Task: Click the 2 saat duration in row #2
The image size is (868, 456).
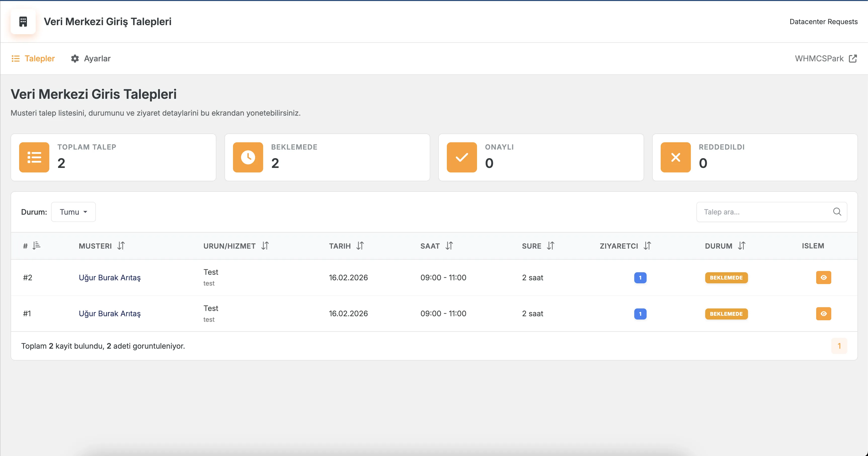Action: pyautogui.click(x=533, y=278)
